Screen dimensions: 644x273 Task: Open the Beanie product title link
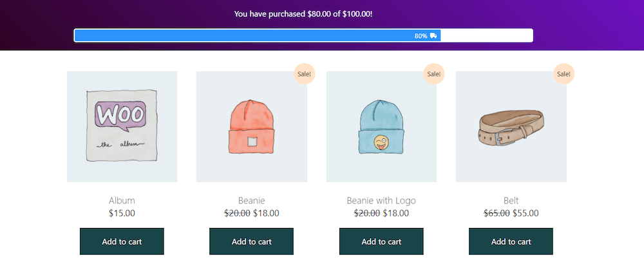252,201
